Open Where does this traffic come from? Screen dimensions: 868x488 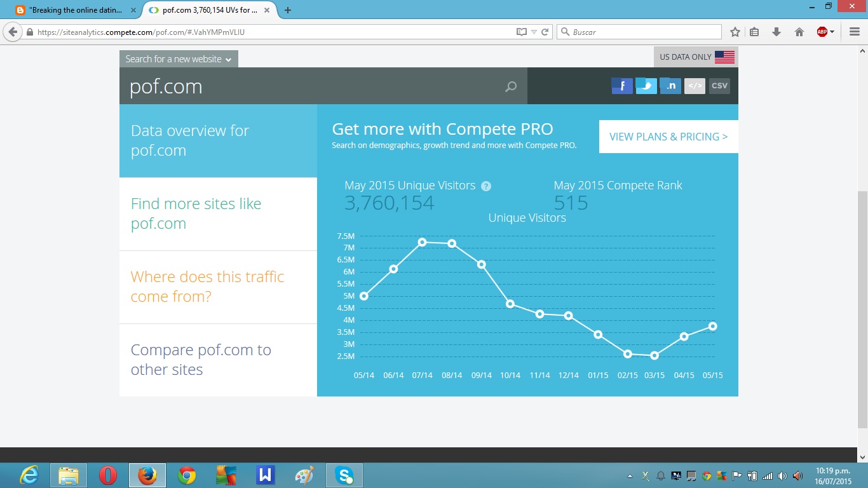pyautogui.click(x=218, y=287)
